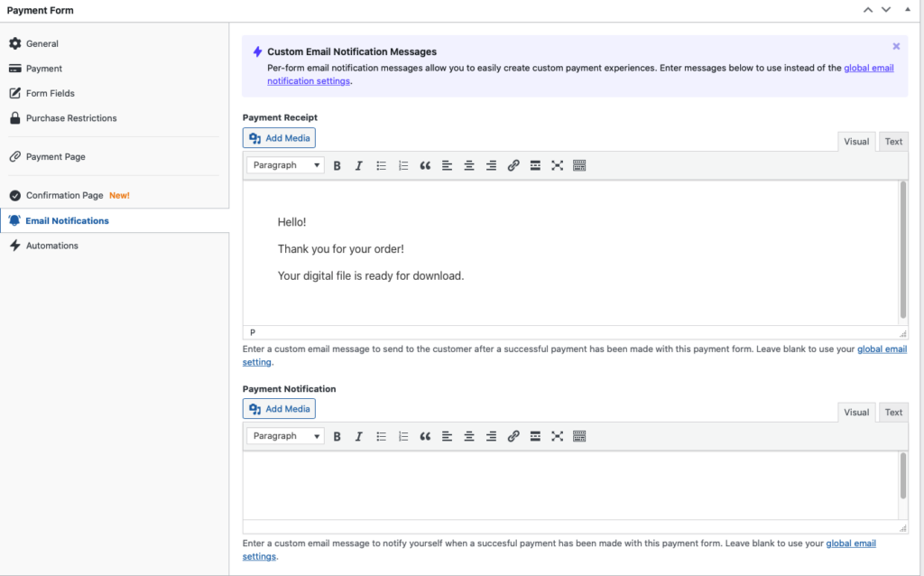The width and height of the screenshot is (924, 576).
Task: Insert numbered list in Payment Notification editor
Action: 403,437
